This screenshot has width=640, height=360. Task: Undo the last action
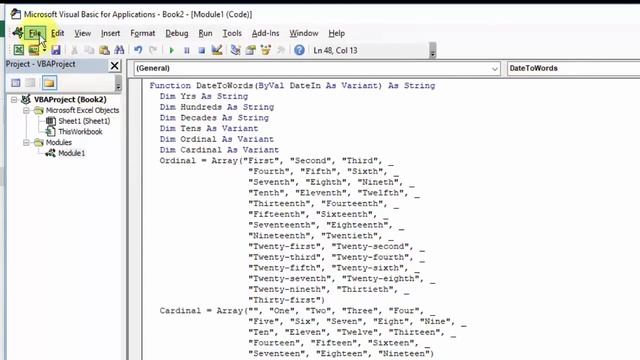(138, 50)
